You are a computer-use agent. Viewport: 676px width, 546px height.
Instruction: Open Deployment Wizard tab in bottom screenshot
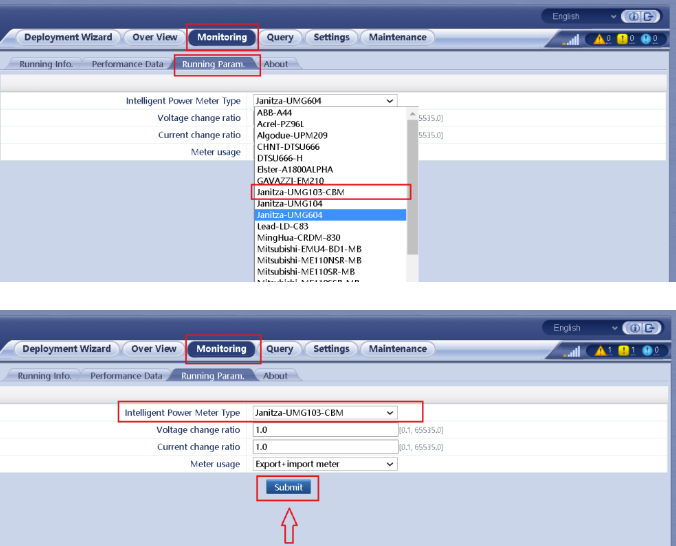66,348
